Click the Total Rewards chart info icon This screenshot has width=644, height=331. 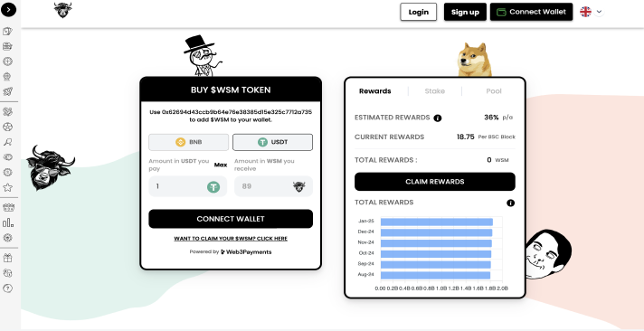510,203
